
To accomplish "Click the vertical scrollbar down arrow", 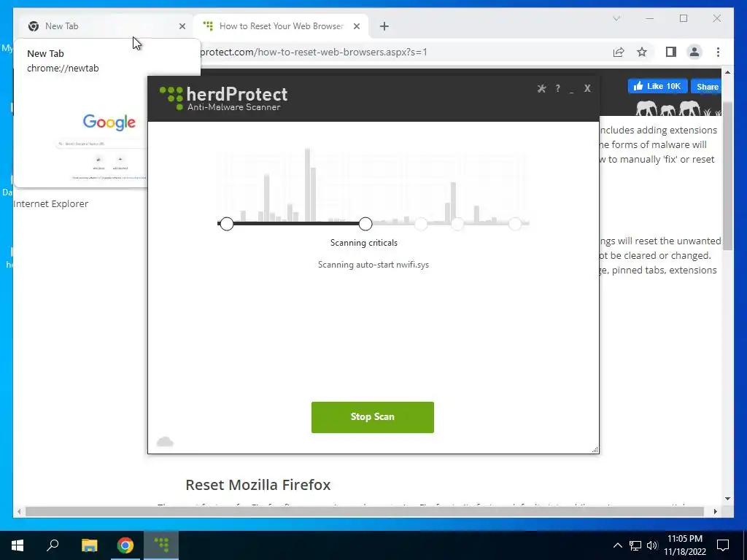I will pyautogui.click(x=727, y=499).
